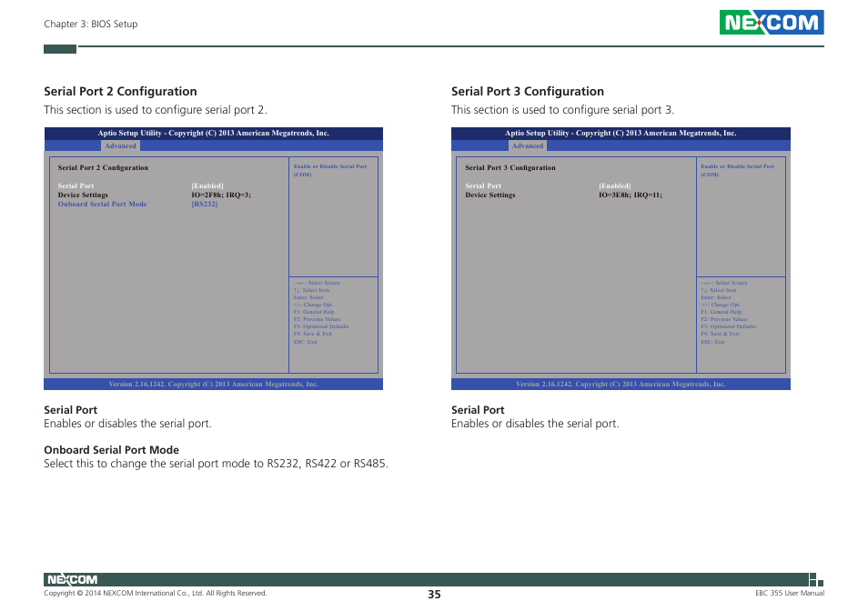Click 'F1: General Help' in Port 3 screen
This screenshot has width=868, height=611.
tap(722, 312)
